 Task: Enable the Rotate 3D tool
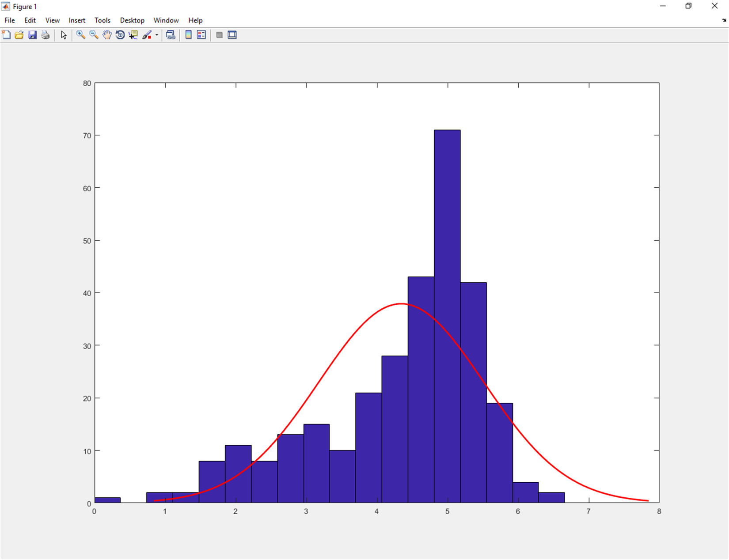tap(120, 35)
